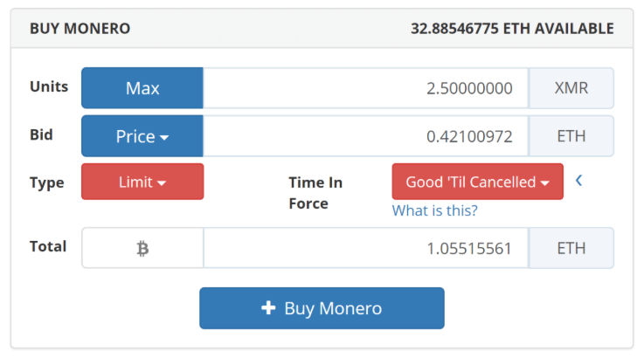
Task: Focus the Units amount input field
Action: point(365,88)
